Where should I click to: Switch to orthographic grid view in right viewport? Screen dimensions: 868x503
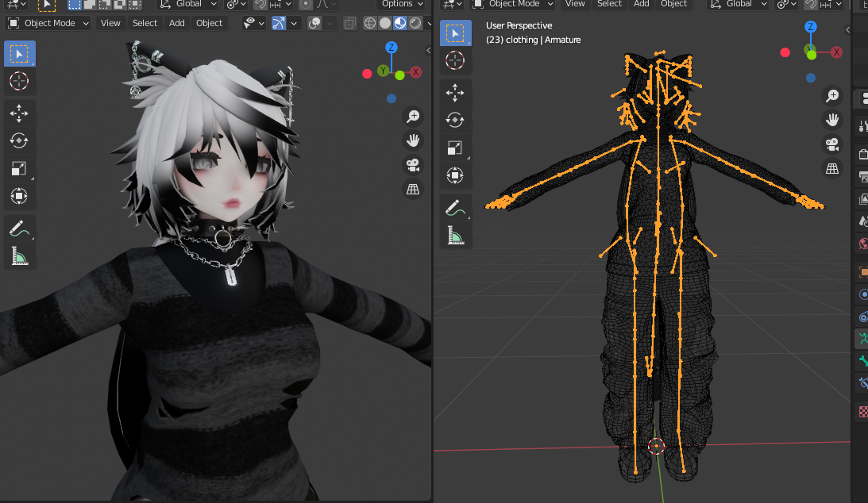[x=832, y=168]
